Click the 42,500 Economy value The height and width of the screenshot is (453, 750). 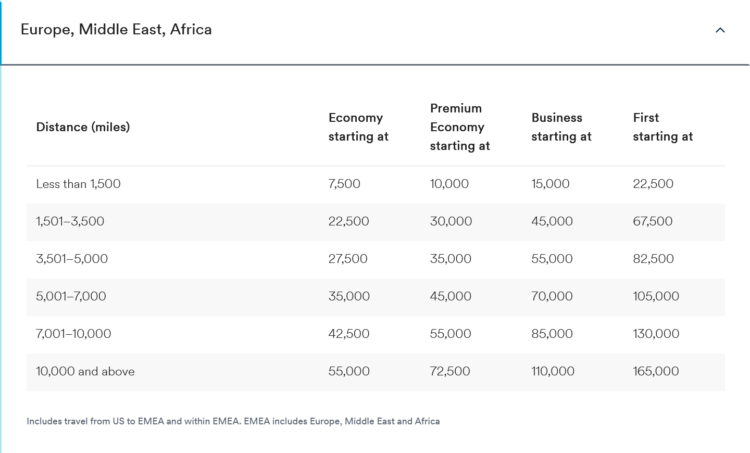pos(349,334)
